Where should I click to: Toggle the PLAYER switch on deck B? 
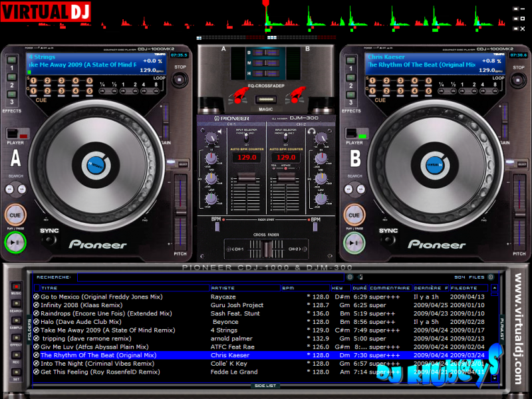tap(356, 134)
